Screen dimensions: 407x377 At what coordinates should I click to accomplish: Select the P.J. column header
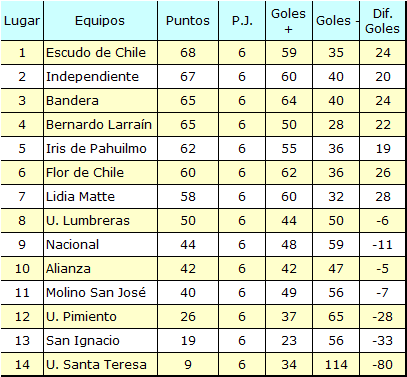pyautogui.click(x=242, y=21)
